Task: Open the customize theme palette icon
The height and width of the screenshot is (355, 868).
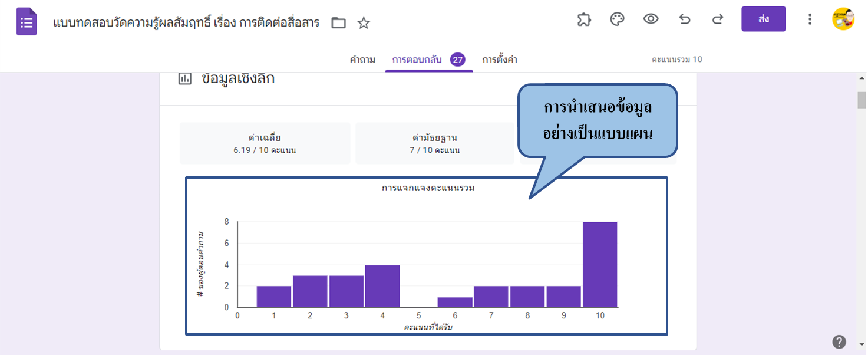Action: click(617, 19)
